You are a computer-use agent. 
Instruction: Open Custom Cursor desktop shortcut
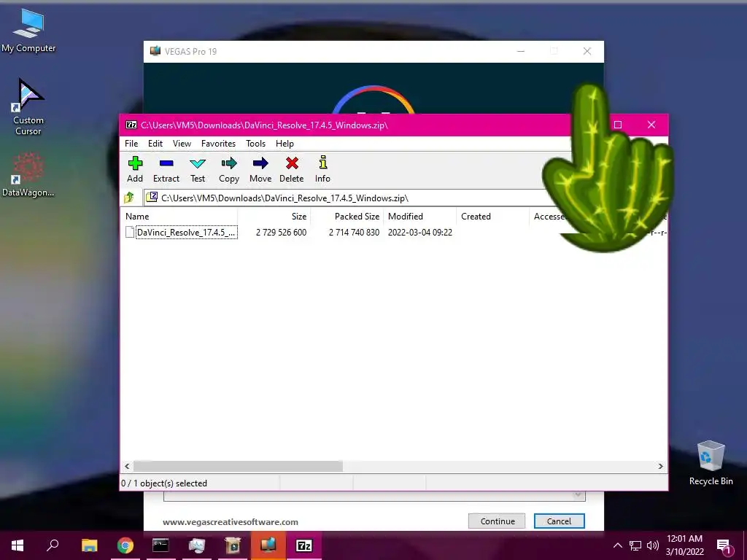pos(28,107)
